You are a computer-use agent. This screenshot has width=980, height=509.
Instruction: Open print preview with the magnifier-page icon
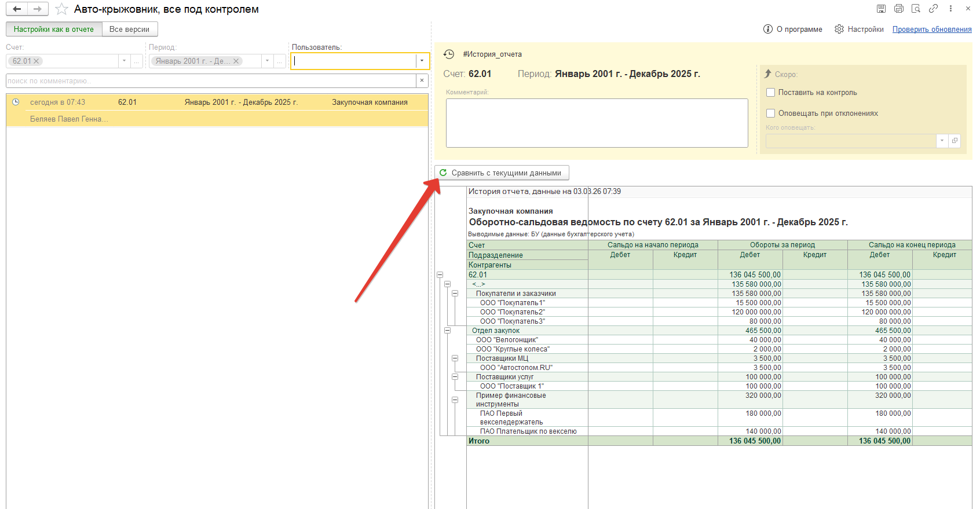(x=916, y=9)
